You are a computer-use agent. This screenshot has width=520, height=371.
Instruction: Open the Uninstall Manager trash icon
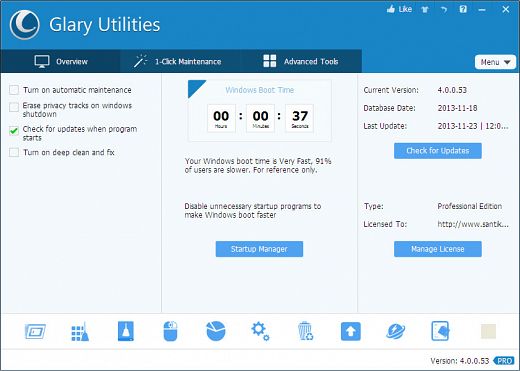click(305, 331)
